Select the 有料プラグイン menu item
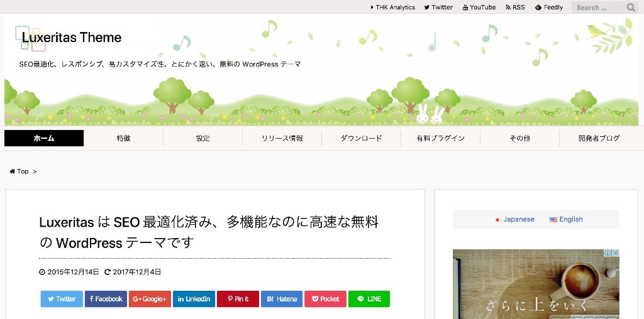 tap(441, 138)
